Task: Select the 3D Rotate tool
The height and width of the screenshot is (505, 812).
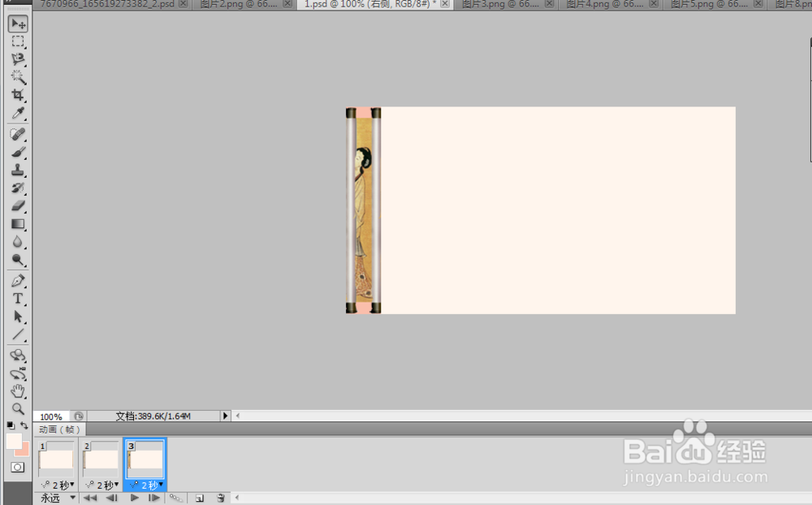Action: pos(18,356)
